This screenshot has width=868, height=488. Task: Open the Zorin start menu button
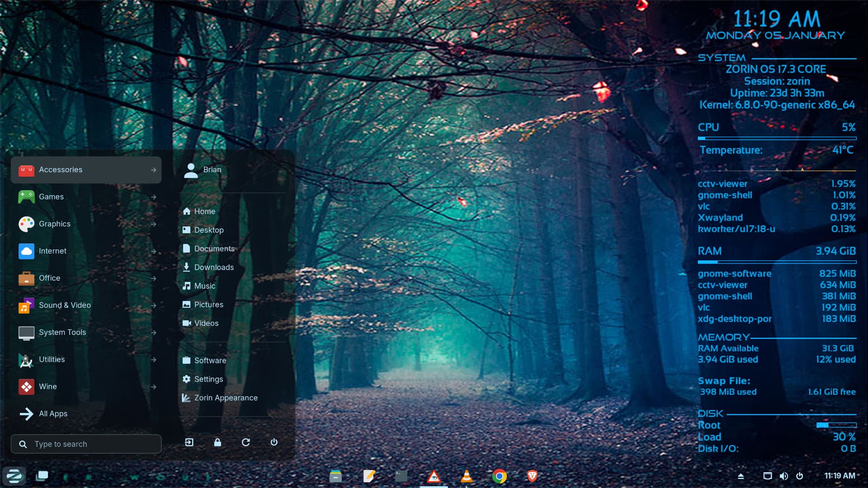14,476
